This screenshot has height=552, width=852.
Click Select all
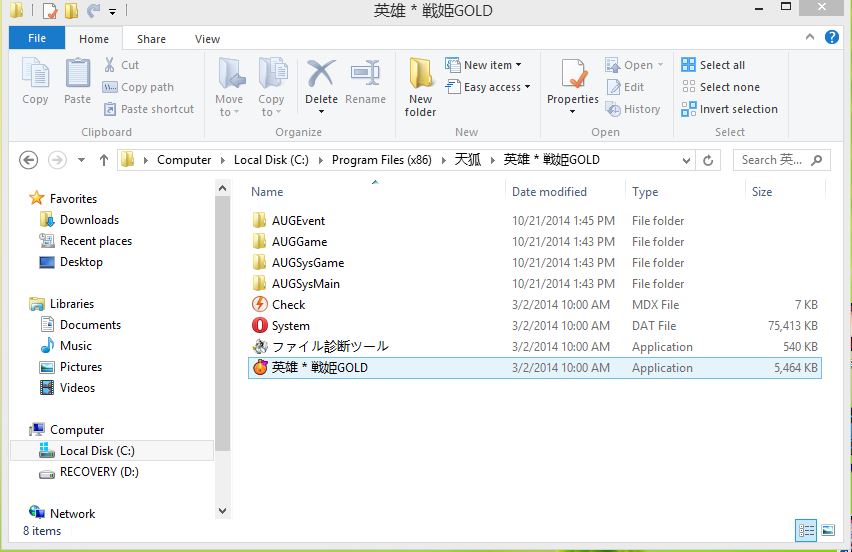point(713,65)
